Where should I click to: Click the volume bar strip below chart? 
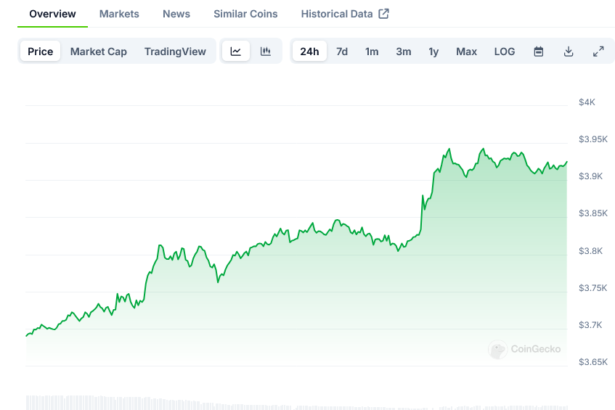300,402
